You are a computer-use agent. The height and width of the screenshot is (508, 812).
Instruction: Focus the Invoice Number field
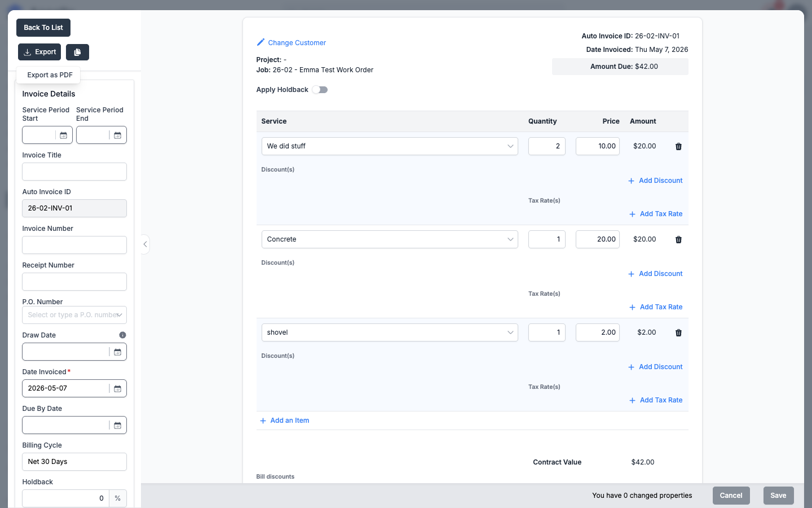(x=74, y=245)
